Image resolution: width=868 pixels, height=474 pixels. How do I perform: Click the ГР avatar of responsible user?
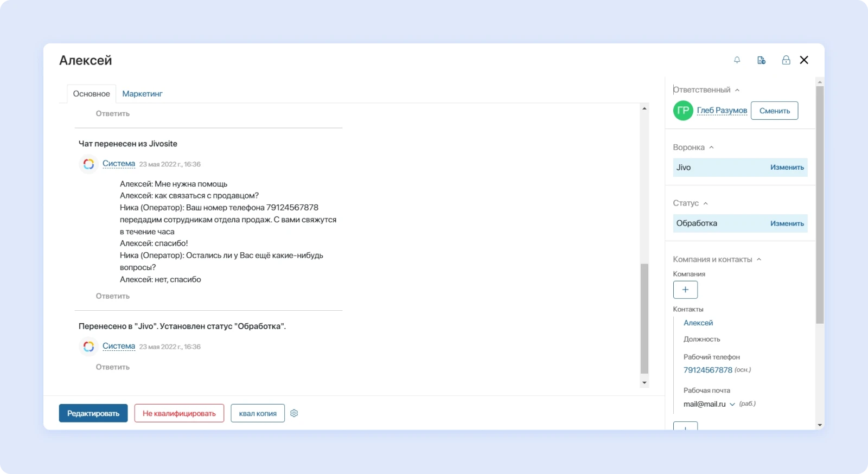tap(683, 111)
